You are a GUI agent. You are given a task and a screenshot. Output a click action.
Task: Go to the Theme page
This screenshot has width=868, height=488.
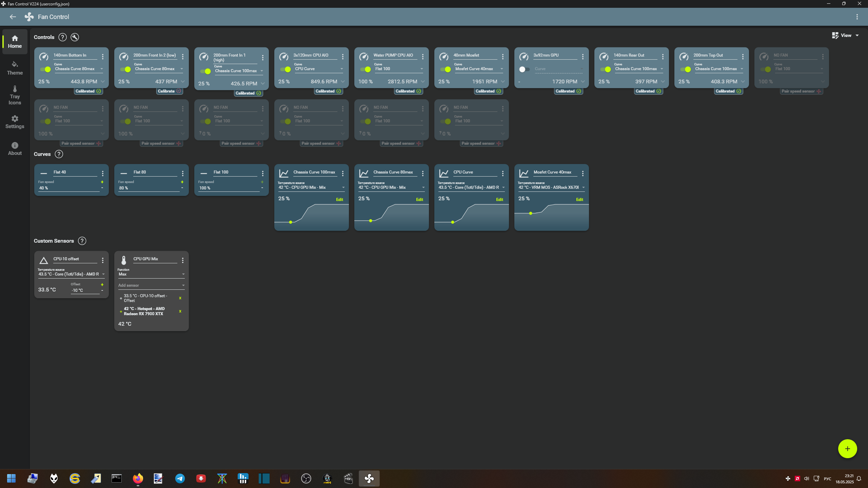click(15, 68)
